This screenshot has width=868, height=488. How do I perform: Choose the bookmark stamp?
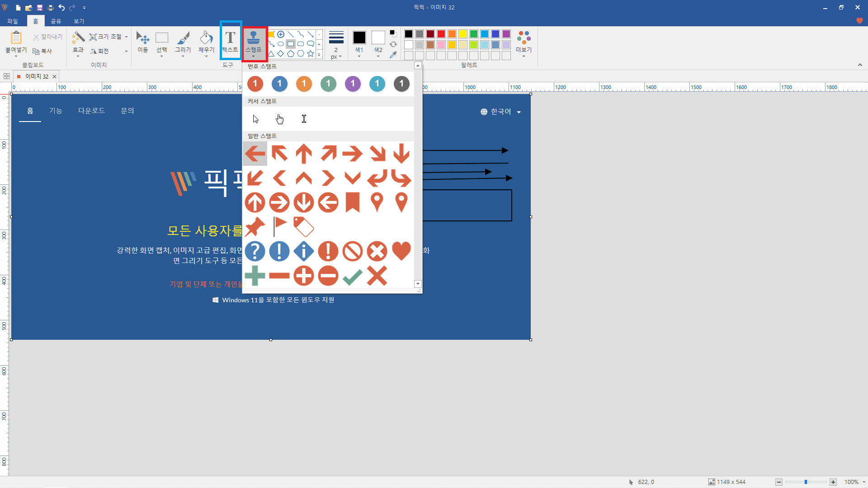[353, 202]
